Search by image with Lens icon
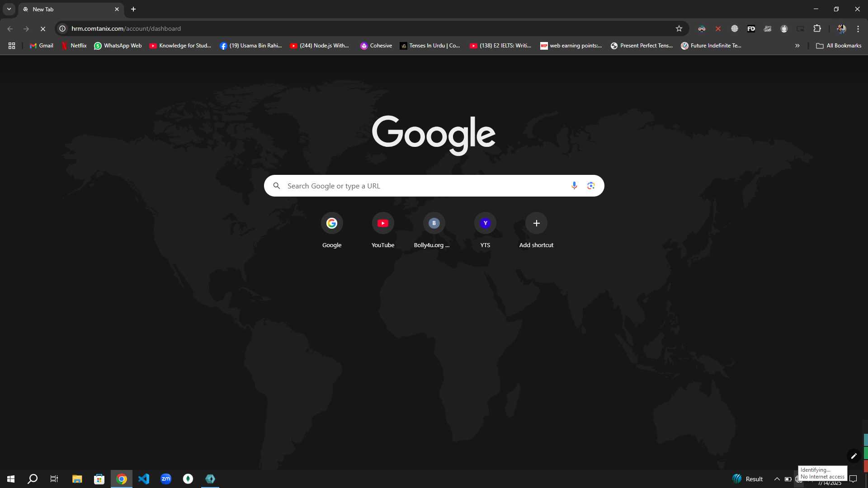868x488 pixels. coord(591,186)
